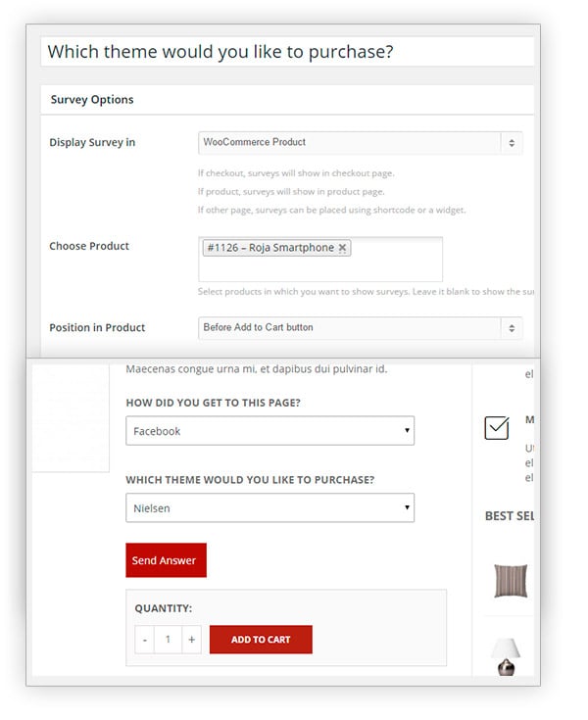This screenshot has height=720, width=588.
Task: Expand the Nielsen theme dropdown
Action: click(x=270, y=507)
